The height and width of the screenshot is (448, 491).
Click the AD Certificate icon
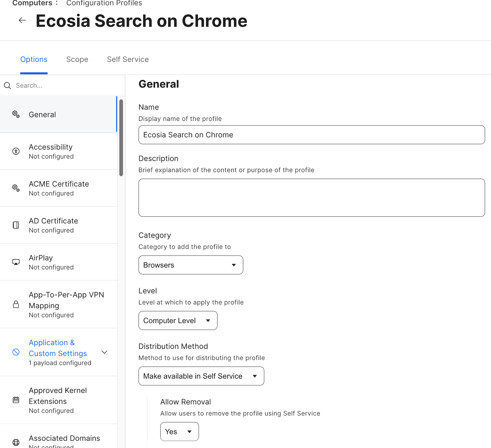[16, 225]
